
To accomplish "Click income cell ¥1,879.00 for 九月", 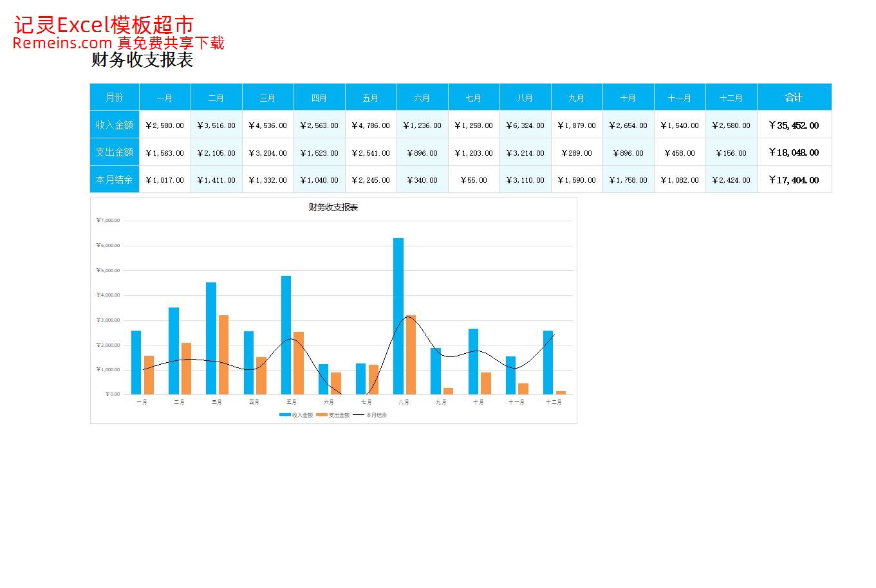I will (x=577, y=125).
